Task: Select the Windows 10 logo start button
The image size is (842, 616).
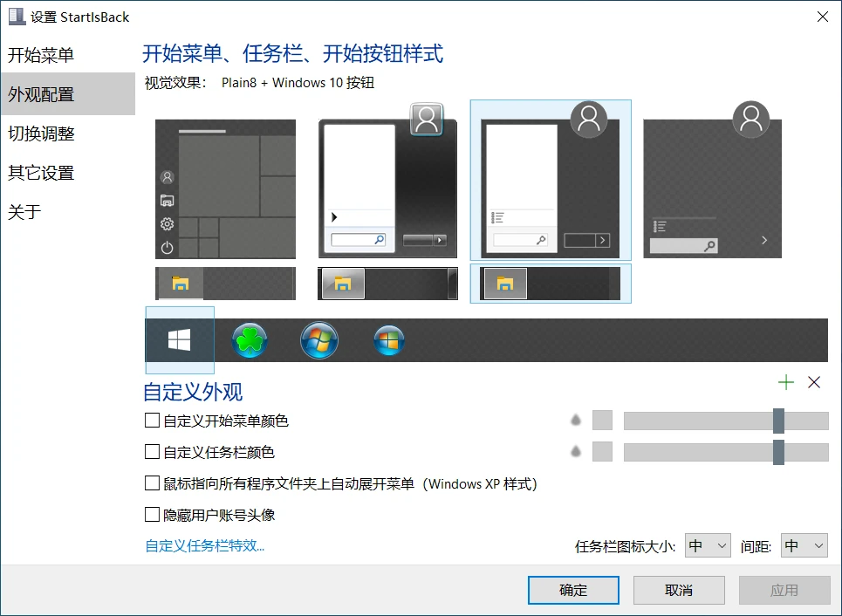Action: pos(180,340)
